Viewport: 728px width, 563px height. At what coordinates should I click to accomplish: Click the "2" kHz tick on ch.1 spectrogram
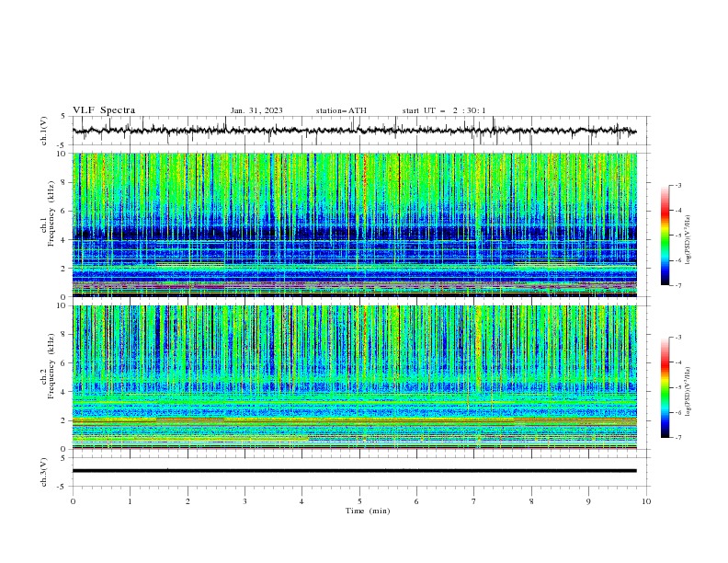(x=64, y=268)
